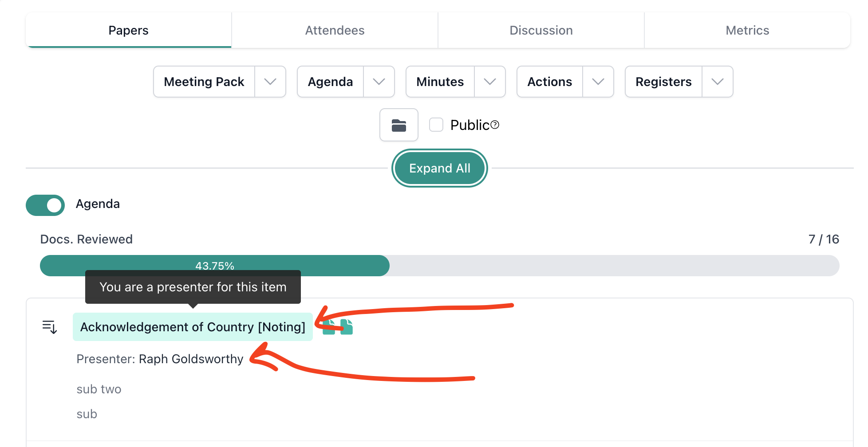Switch to the Metrics tab
Screen dimensions: 868x447
(747, 30)
